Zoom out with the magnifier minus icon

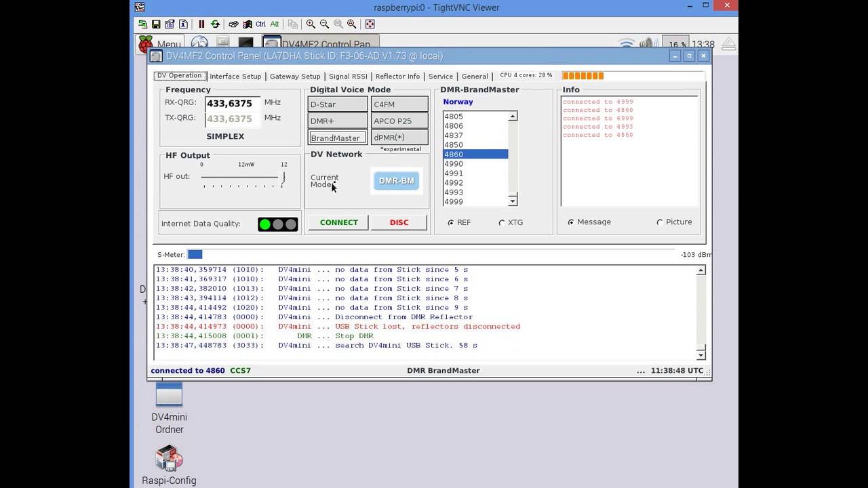tap(324, 24)
